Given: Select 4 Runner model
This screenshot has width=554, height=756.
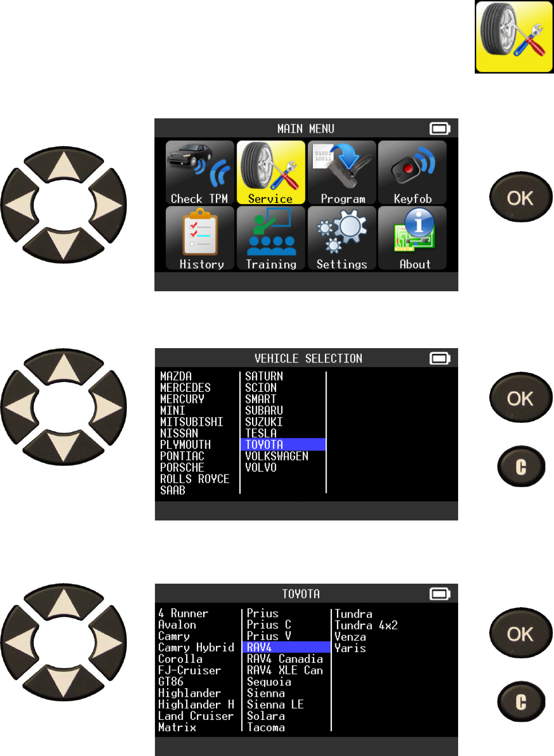Looking at the screenshot, I should pyautogui.click(x=183, y=614).
